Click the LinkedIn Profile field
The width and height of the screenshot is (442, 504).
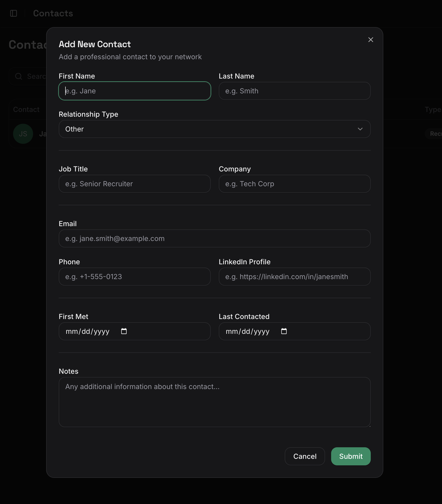[x=294, y=277]
